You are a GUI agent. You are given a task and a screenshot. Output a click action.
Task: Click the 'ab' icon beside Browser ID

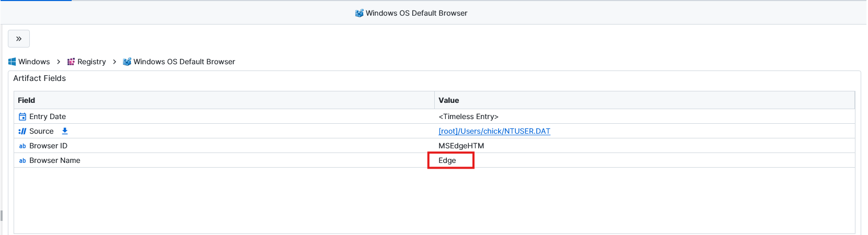point(22,146)
